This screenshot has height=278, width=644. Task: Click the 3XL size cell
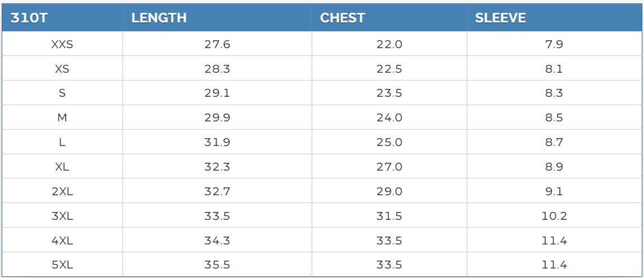coord(62,216)
